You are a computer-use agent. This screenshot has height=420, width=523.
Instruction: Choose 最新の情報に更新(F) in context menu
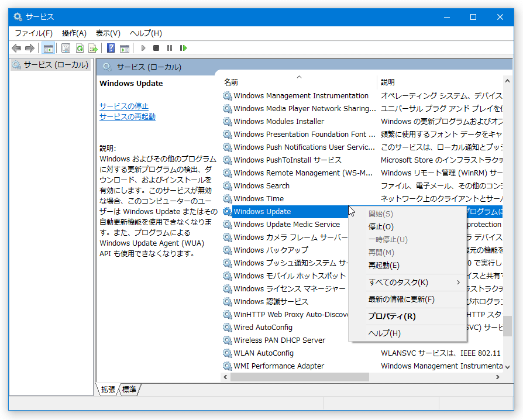coord(407,299)
